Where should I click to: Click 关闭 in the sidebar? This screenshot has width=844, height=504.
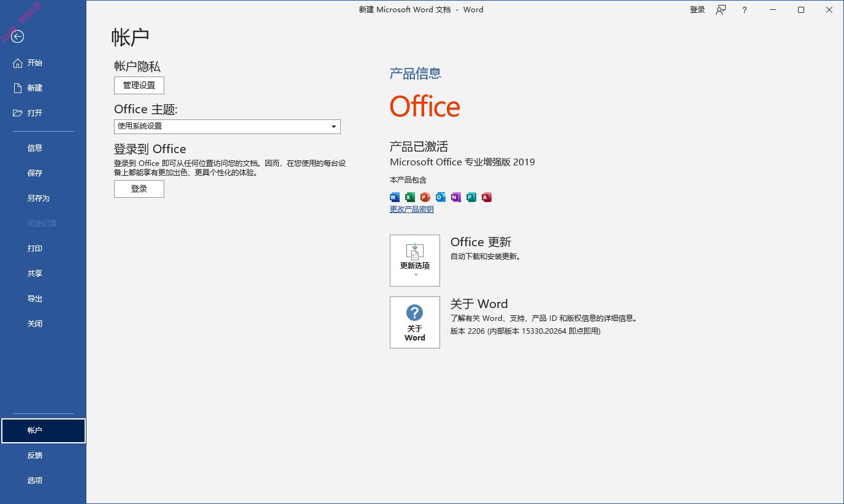point(43,324)
